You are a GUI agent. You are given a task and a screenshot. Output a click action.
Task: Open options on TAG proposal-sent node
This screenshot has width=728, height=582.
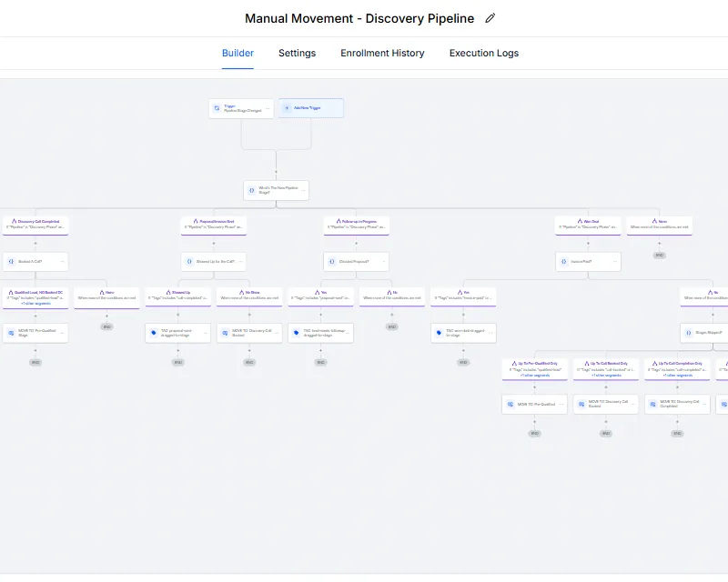206,333
